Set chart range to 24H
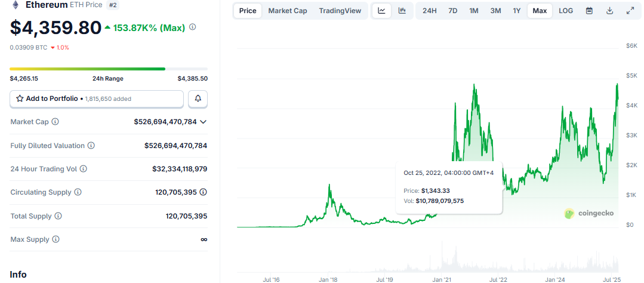This screenshot has height=283, width=644. pyautogui.click(x=430, y=11)
